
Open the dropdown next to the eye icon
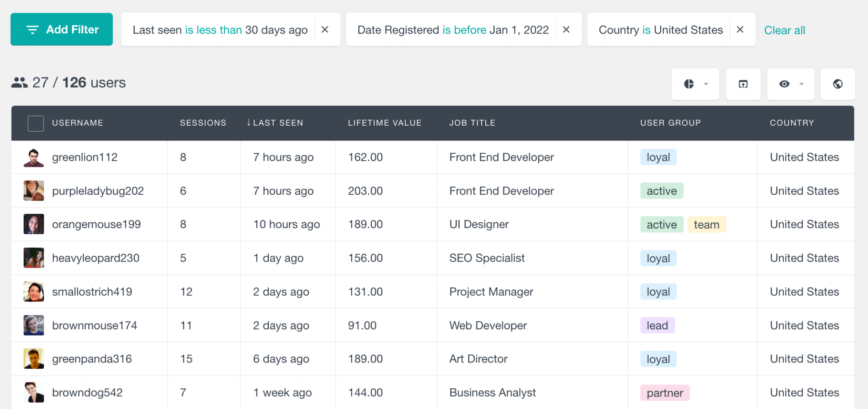click(x=801, y=84)
